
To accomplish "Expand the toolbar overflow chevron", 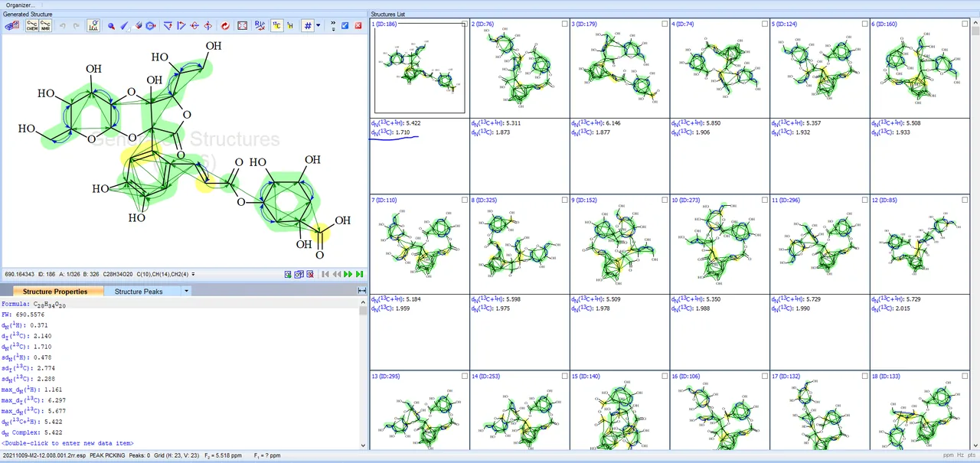I will pos(333,25).
